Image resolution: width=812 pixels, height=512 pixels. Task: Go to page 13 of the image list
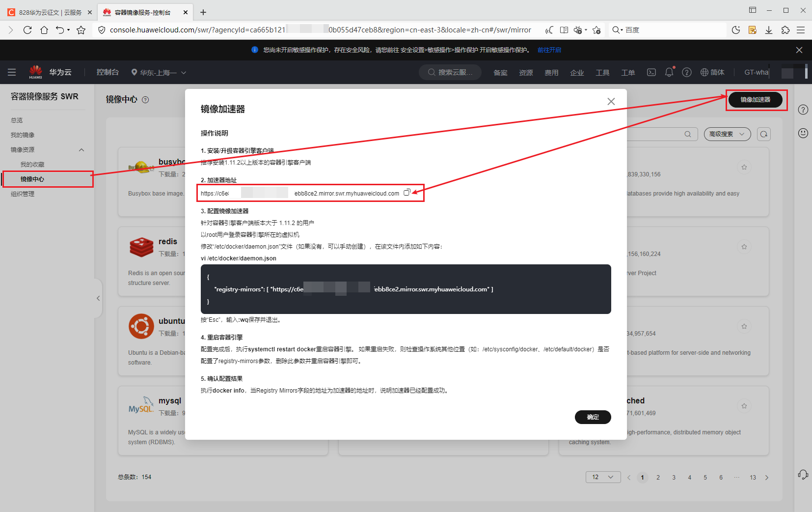coord(753,478)
